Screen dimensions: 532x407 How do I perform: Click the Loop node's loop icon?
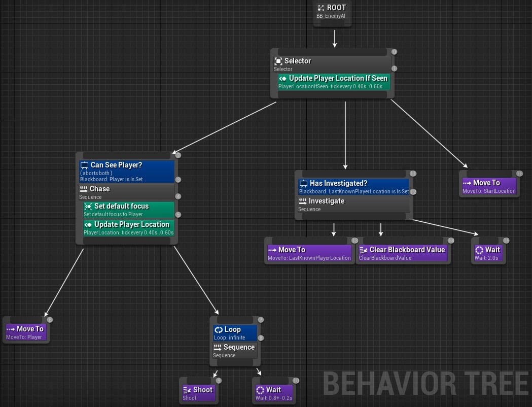click(x=218, y=329)
